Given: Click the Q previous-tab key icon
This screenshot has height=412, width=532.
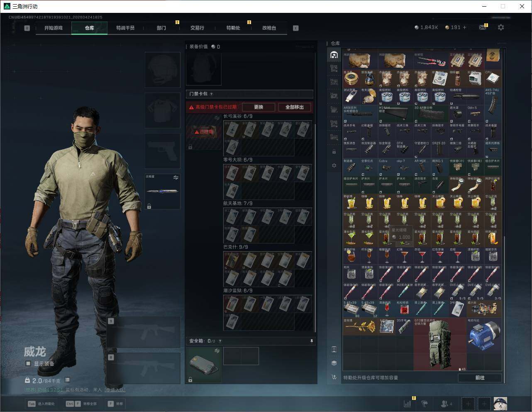Looking at the screenshot, I should click(x=27, y=28).
